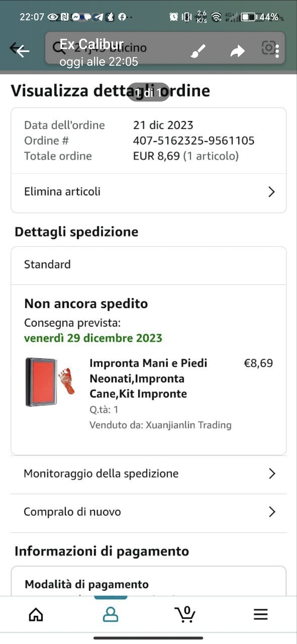Select Compralo di nuovo option

click(x=149, y=512)
